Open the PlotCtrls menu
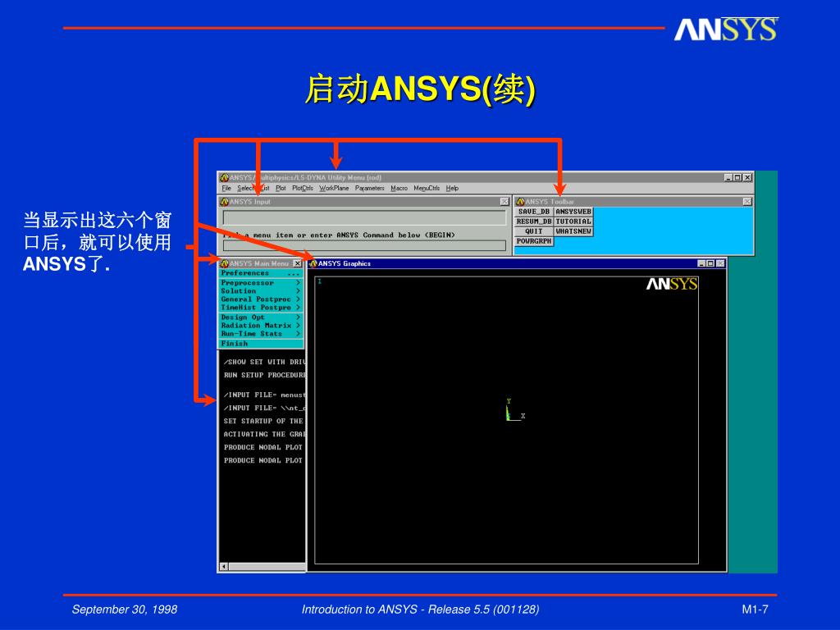The height and width of the screenshot is (630, 840). 303,188
